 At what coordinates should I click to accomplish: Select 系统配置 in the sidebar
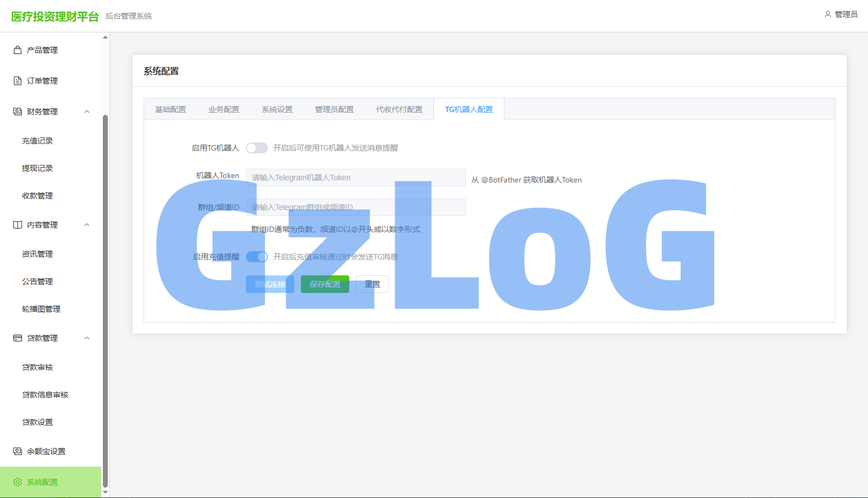(51, 482)
